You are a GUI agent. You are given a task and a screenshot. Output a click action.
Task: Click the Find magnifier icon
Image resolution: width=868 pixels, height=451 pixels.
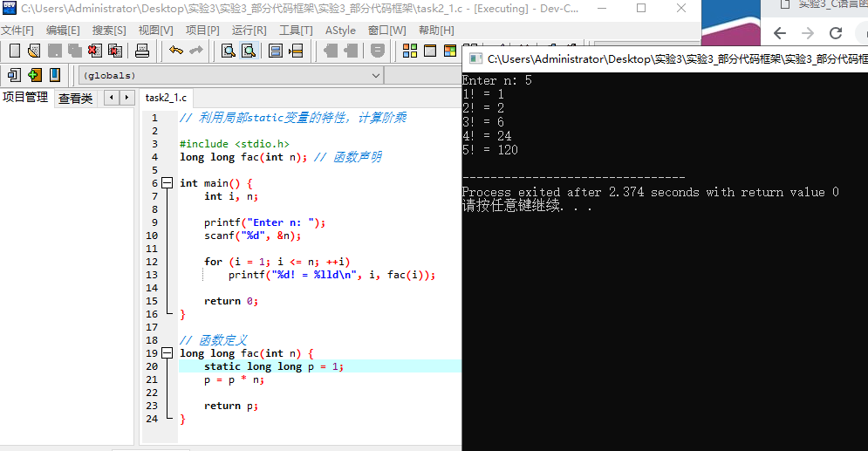(228, 51)
